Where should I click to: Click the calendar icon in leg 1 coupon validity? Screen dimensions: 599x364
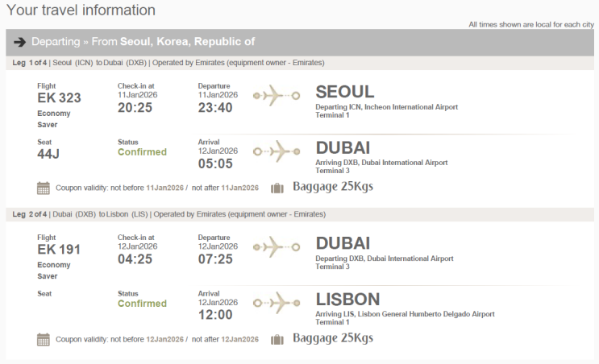click(44, 188)
